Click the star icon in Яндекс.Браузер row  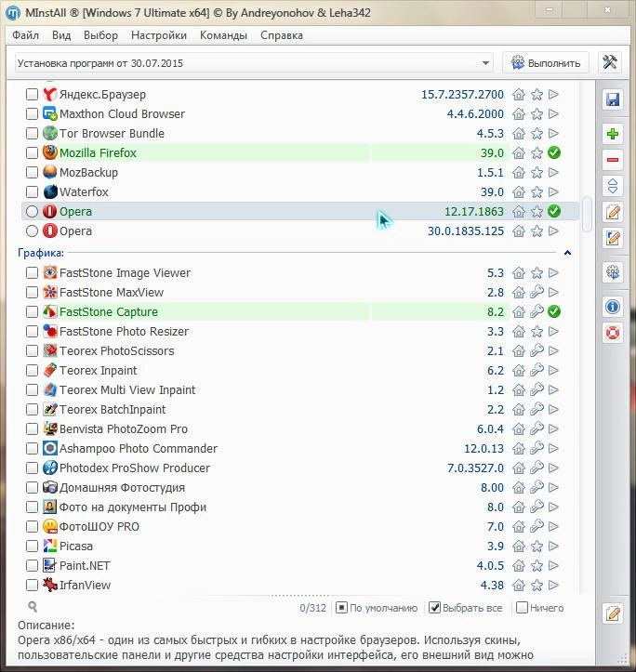pos(537,94)
